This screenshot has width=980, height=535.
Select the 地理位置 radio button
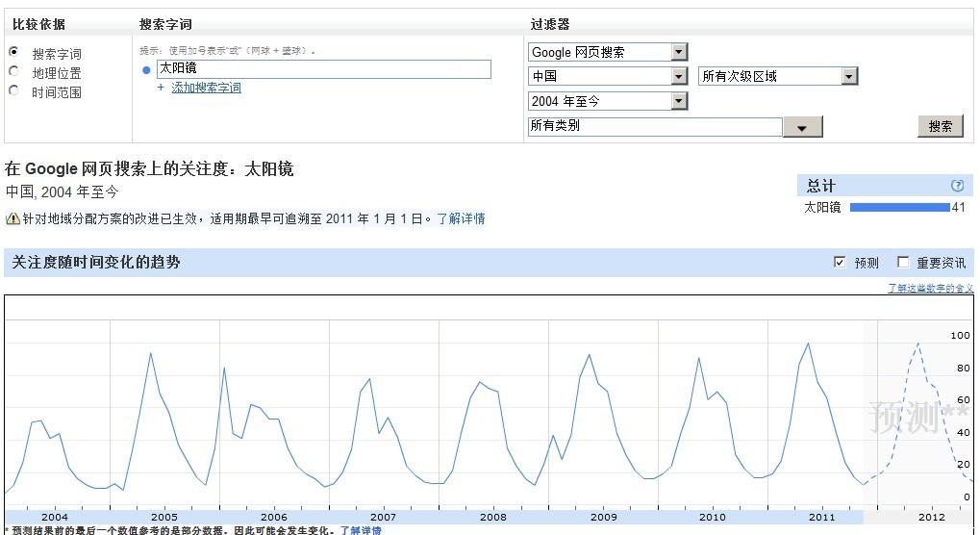coord(13,71)
